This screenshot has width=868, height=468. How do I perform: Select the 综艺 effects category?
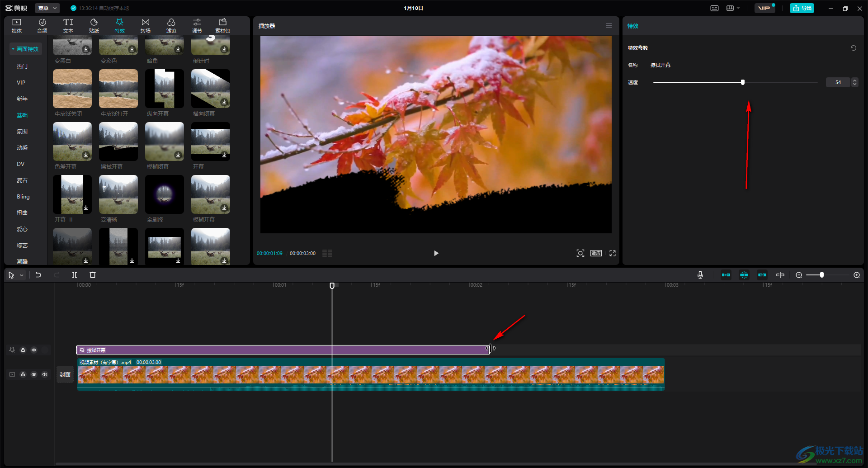[x=22, y=245]
